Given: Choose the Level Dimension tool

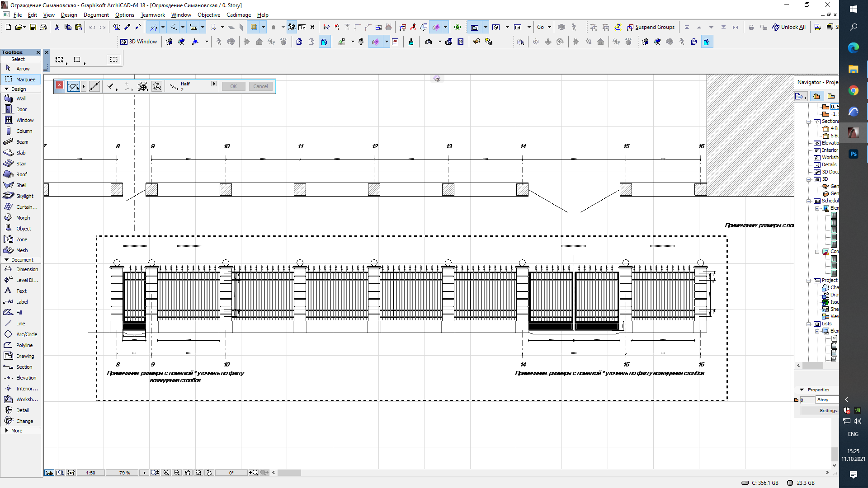Looking at the screenshot, I should click(21, 280).
